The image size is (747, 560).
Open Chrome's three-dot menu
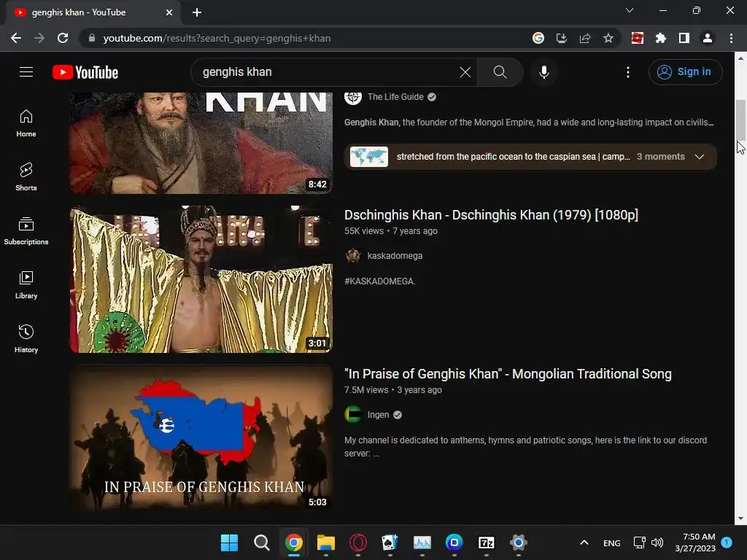(x=731, y=38)
